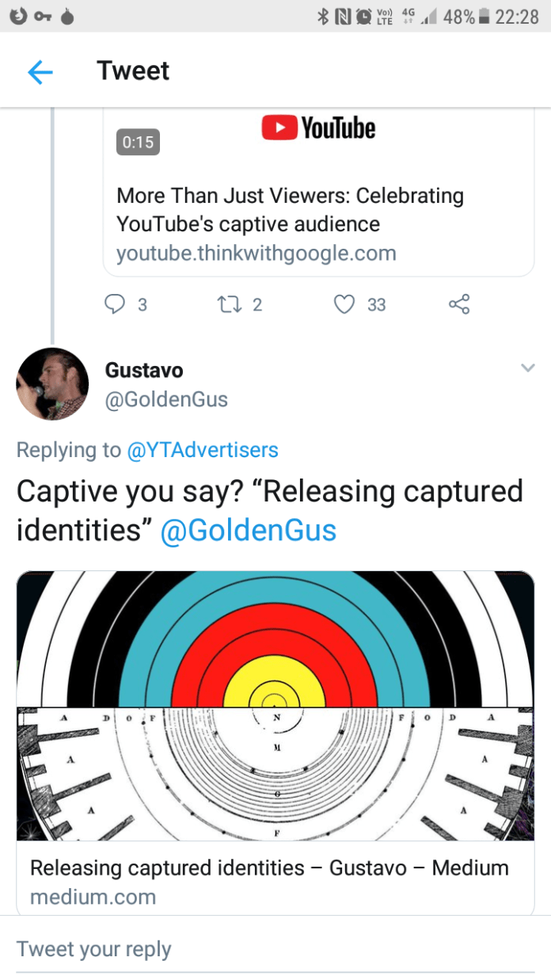Tap the YouTube logo in card

[318, 128]
